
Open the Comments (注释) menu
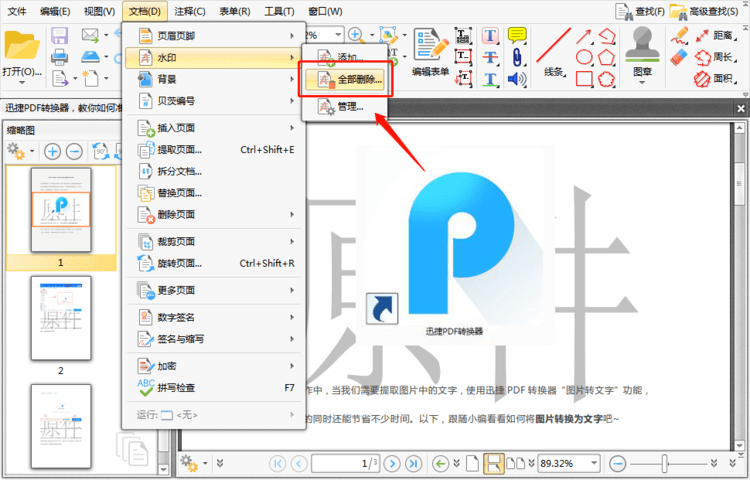click(x=189, y=11)
